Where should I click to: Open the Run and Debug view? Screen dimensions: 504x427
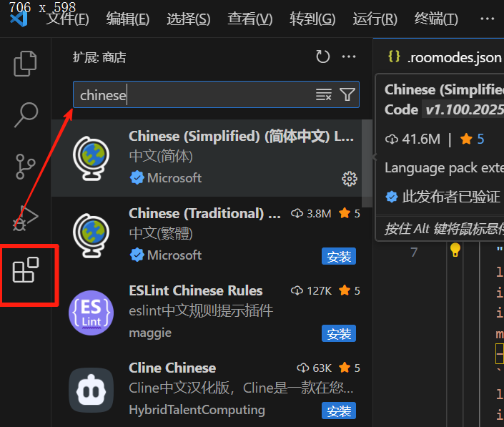coord(25,218)
